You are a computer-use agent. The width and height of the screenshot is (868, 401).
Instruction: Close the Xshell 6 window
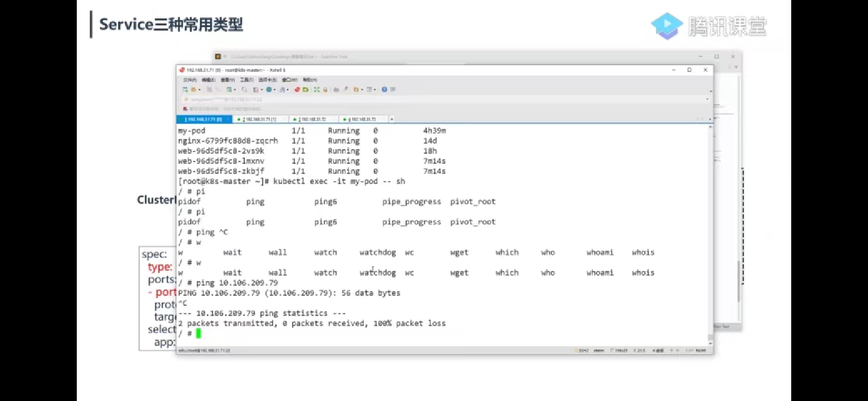(x=705, y=70)
